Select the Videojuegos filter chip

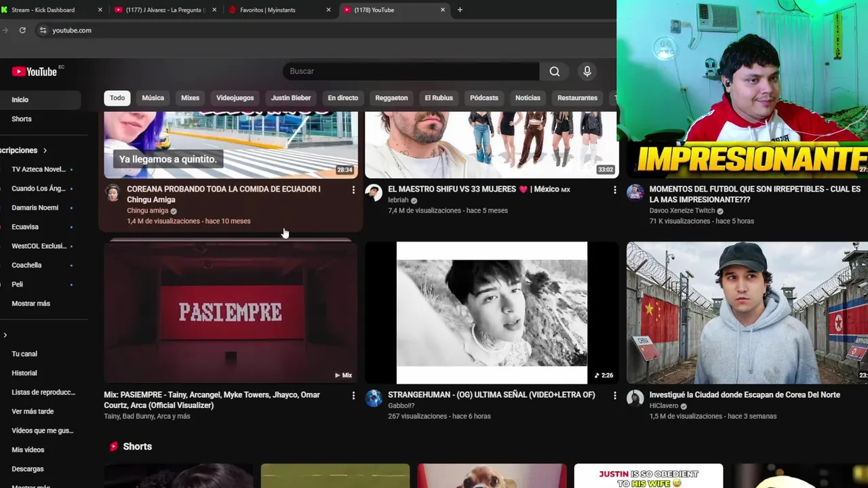(235, 98)
